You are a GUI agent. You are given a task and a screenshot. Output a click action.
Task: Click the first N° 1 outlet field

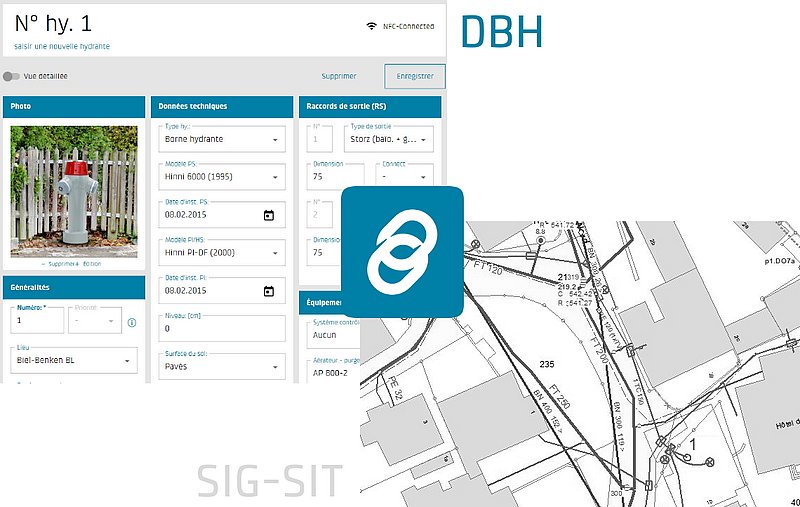320,139
